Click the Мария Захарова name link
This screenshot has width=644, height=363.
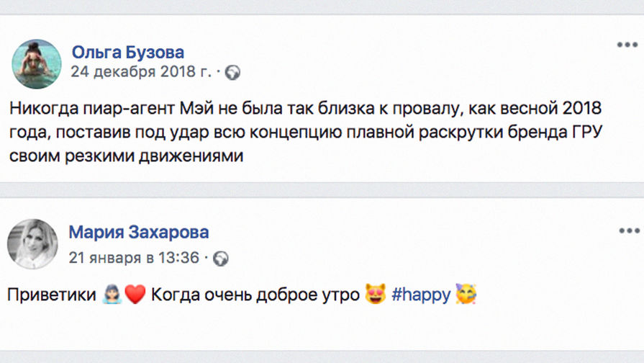139,233
